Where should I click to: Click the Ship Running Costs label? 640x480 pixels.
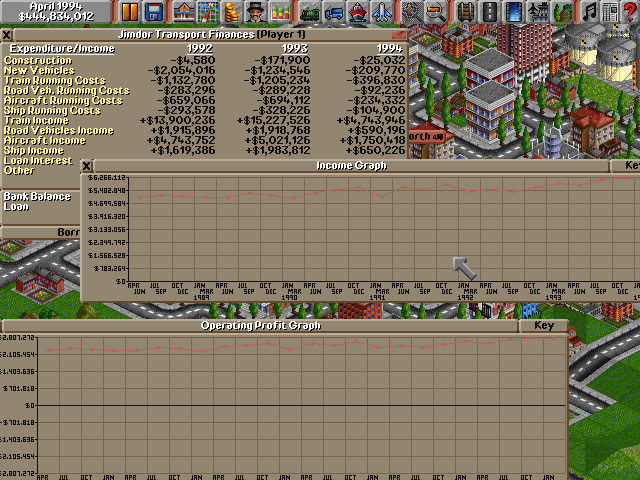[52, 111]
